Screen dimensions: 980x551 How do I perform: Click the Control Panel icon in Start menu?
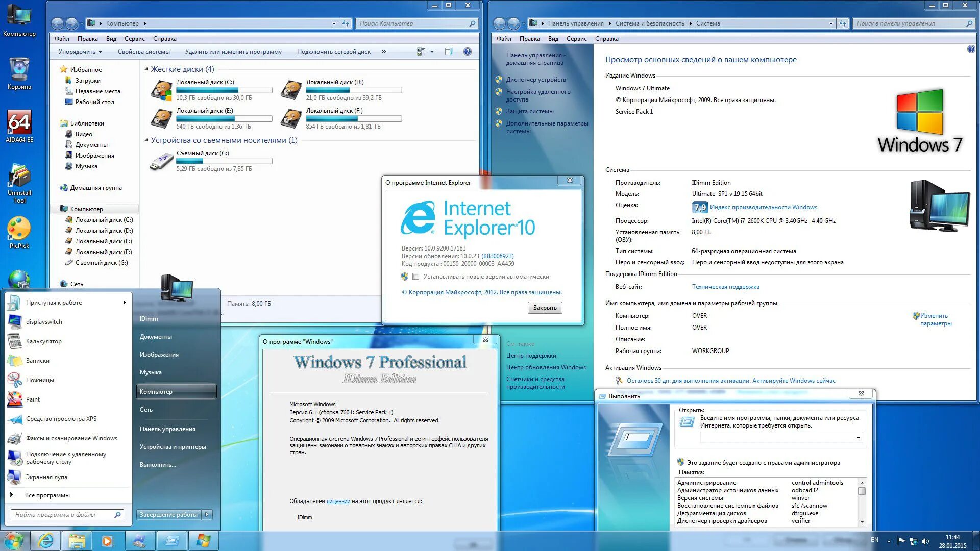point(167,428)
